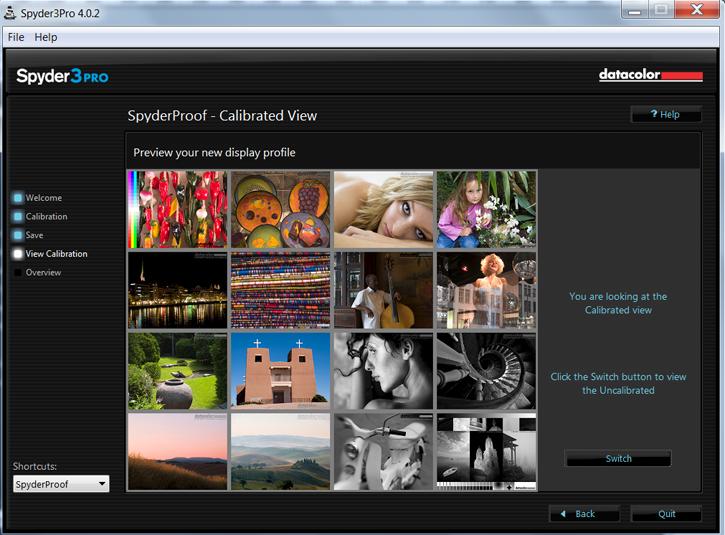This screenshot has height=535, width=725.
Task: Click the Switch button
Action: (x=618, y=458)
